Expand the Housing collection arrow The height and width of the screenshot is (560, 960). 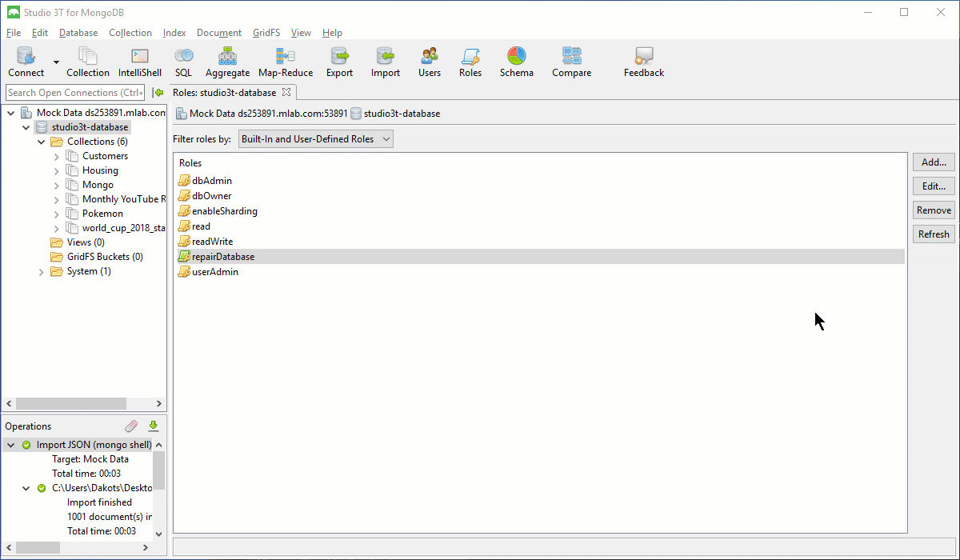point(57,170)
